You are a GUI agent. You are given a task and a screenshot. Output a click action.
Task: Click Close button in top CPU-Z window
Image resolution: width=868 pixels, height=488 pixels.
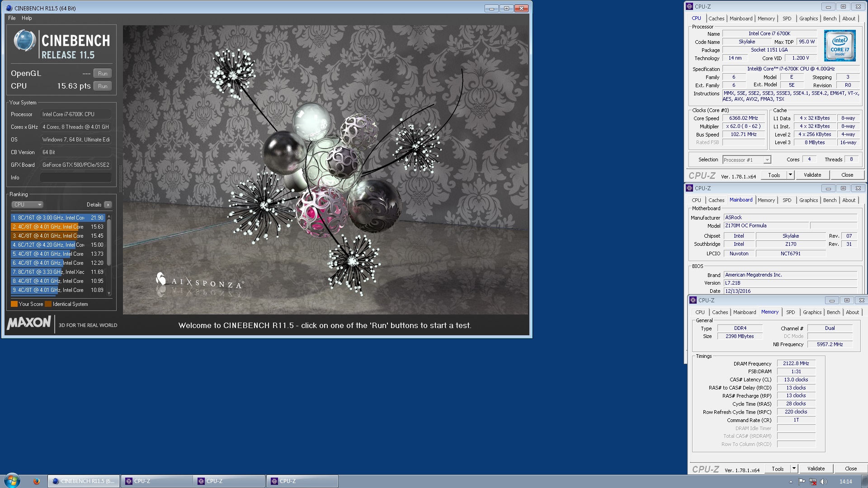click(847, 175)
